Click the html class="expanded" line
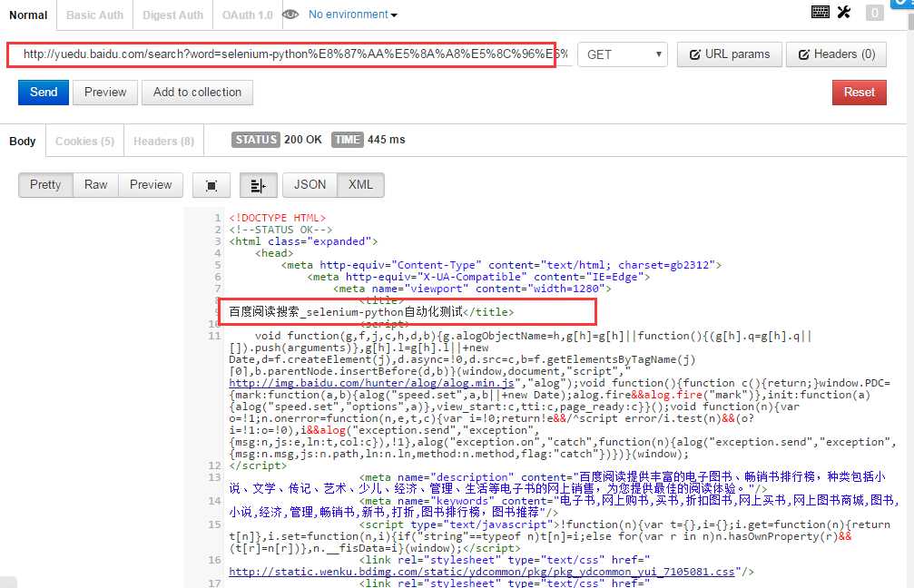Viewport: 914px width, 588px height. tap(303, 241)
